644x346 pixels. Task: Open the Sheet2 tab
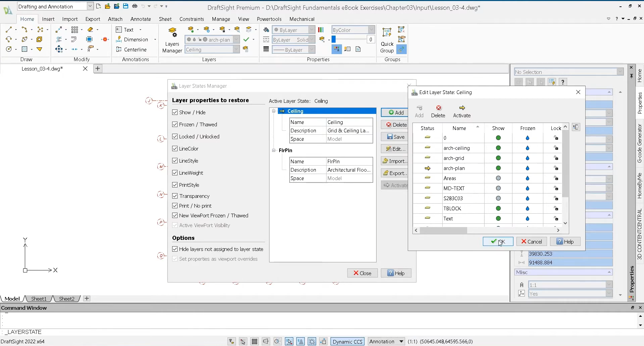tap(66, 299)
